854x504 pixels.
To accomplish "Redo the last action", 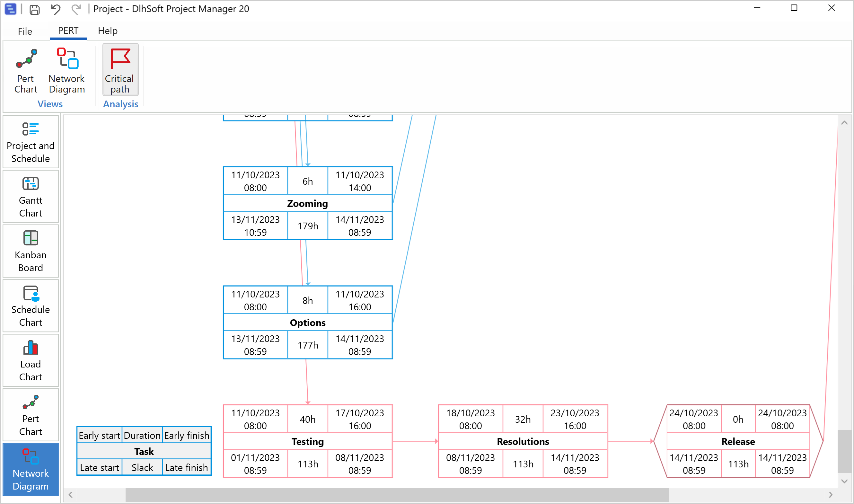I will click(x=76, y=9).
